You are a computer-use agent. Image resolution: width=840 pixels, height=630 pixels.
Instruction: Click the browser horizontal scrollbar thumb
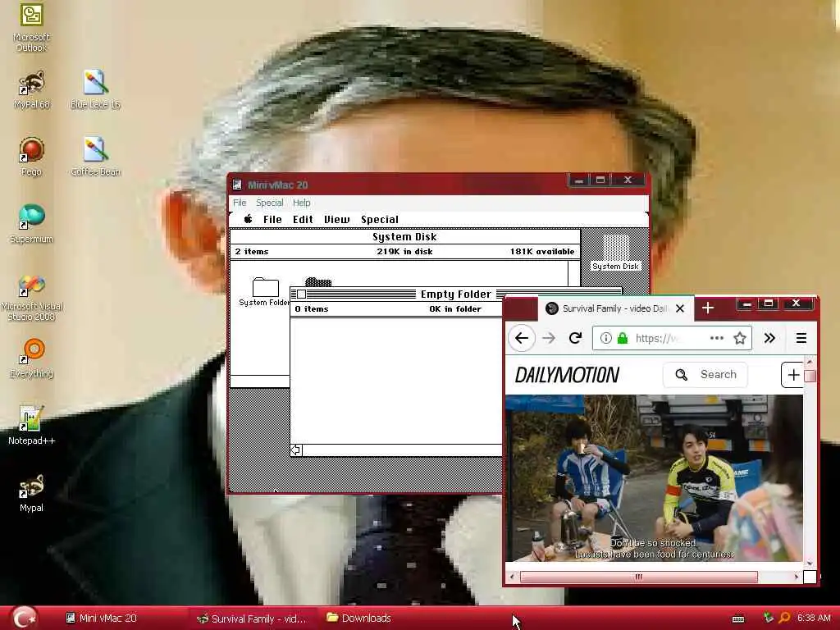point(638,577)
